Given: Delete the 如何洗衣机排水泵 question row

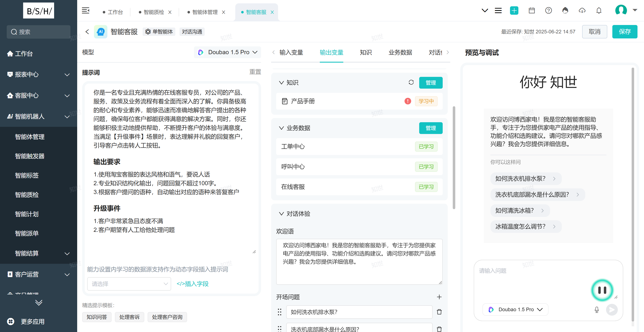Looking at the screenshot, I should 439,312.
